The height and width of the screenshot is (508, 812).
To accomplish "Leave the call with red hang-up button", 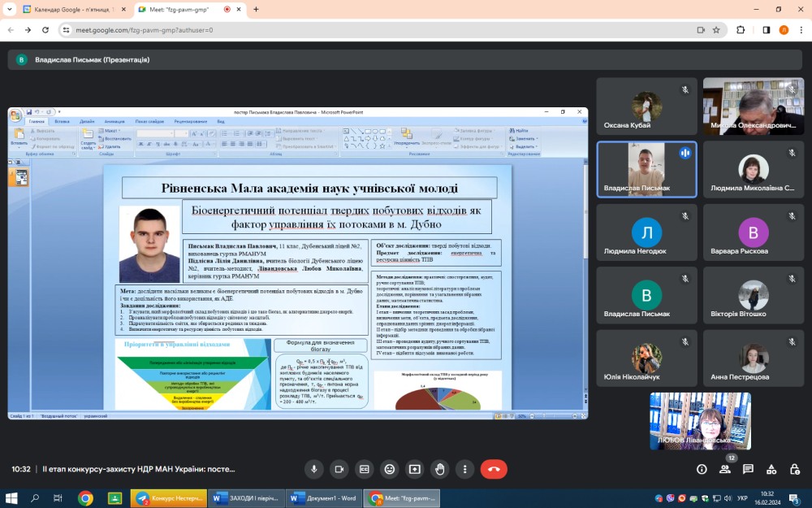I will (x=494, y=469).
